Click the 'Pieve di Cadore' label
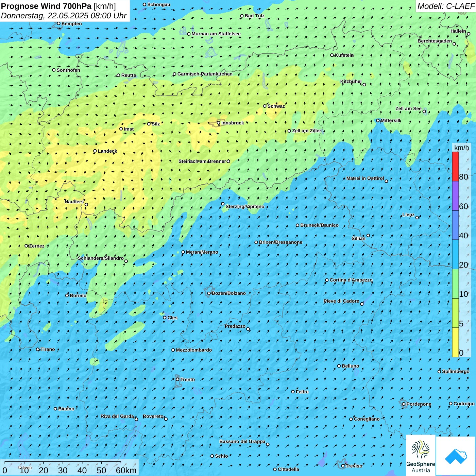 click(341, 301)
